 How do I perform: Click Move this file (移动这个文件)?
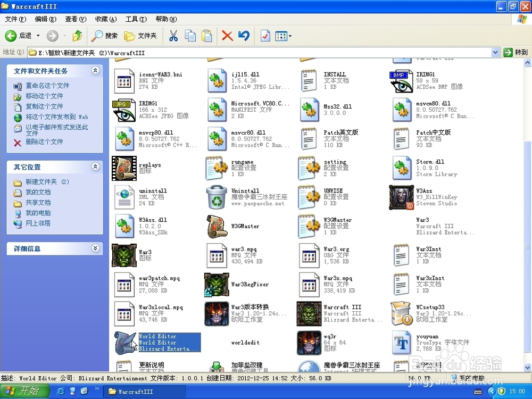[x=44, y=96]
